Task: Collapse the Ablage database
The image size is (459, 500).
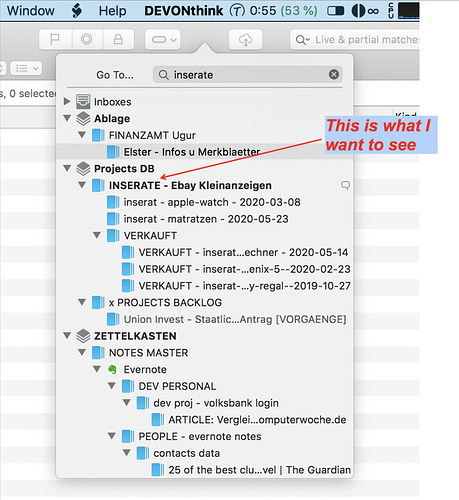Action: (67, 118)
